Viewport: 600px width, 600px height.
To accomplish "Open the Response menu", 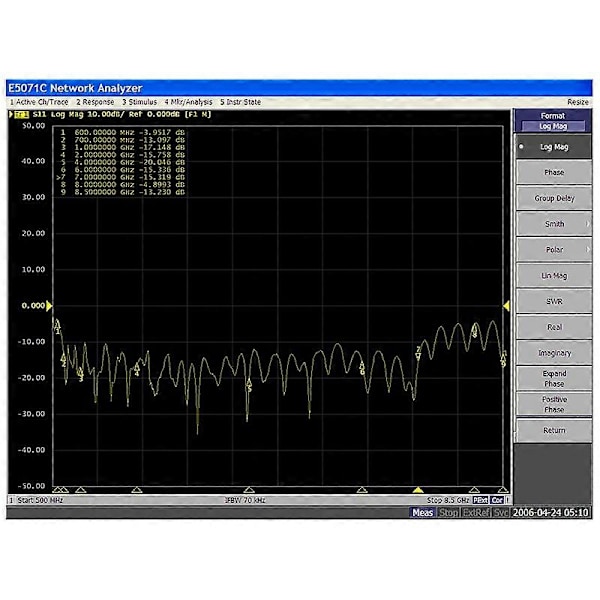I will coord(95,102).
